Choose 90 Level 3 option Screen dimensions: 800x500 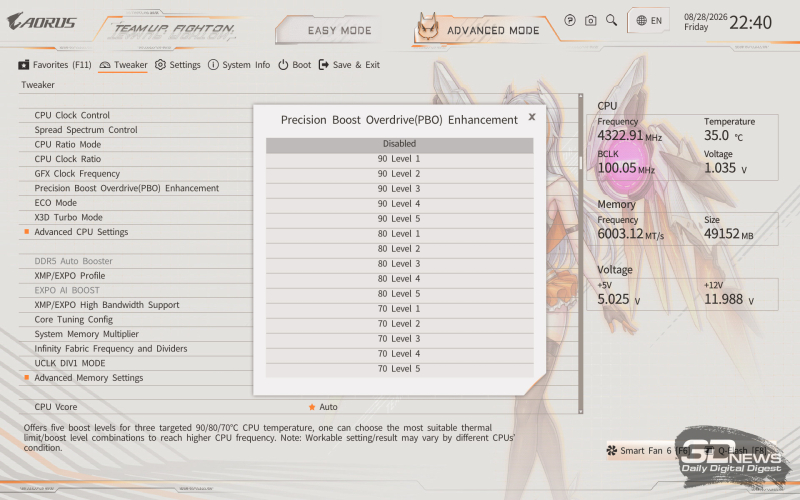click(x=399, y=189)
